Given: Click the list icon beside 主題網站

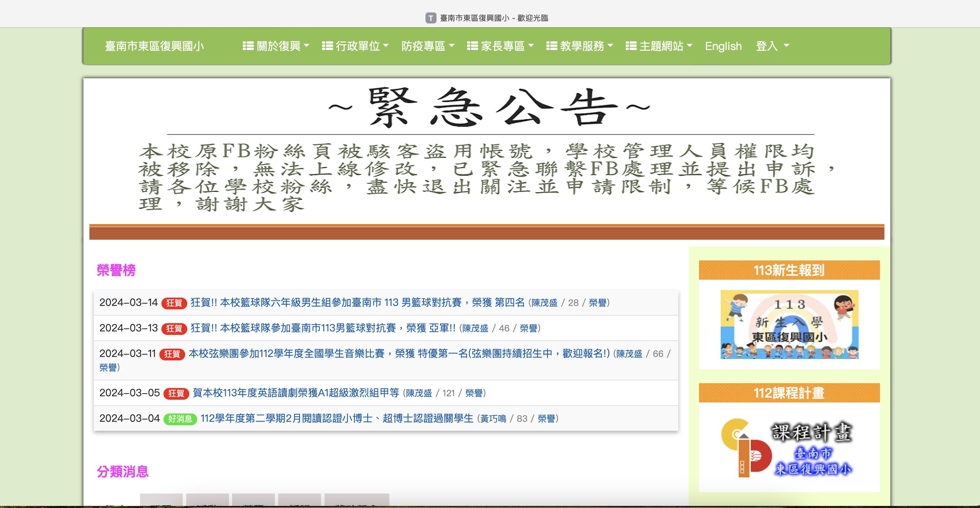Looking at the screenshot, I should [x=631, y=46].
